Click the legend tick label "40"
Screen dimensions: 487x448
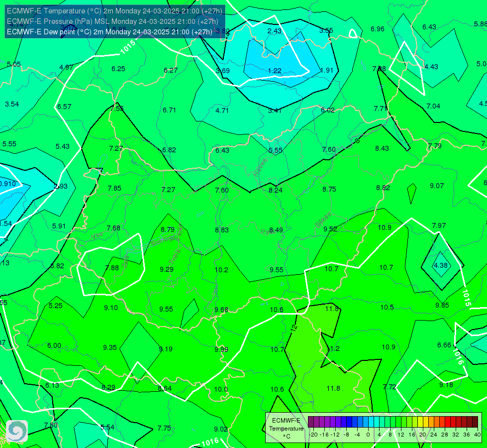point(478,435)
